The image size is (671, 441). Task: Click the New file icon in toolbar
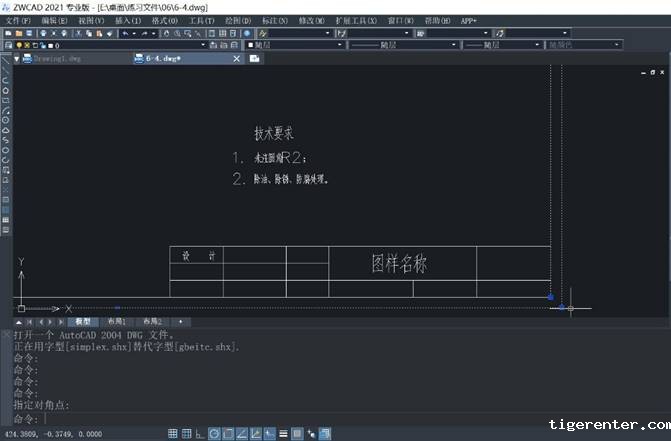coord(7,33)
